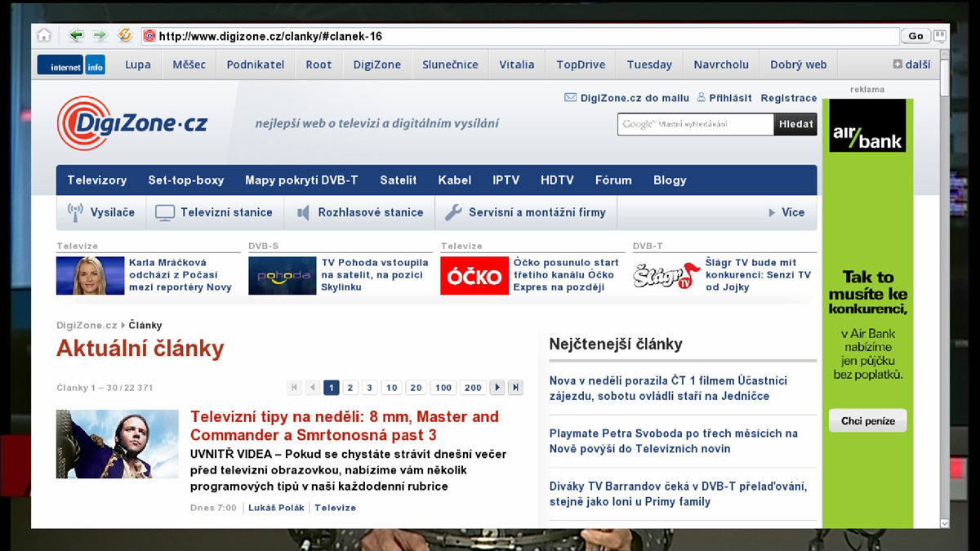This screenshot has height=551, width=980.
Task: Click the transmitter antenna icon for Vysílače
Action: pyautogui.click(x=75, y=212)
